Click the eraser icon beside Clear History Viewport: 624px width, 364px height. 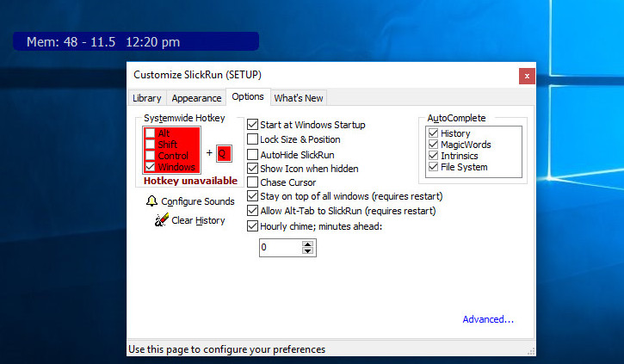click(x=162, y=220)
